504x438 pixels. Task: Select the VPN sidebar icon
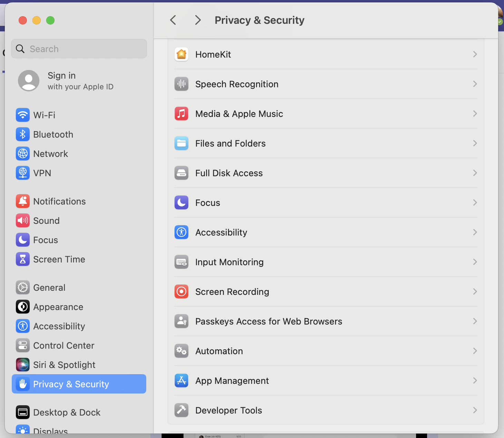(23, 173)
